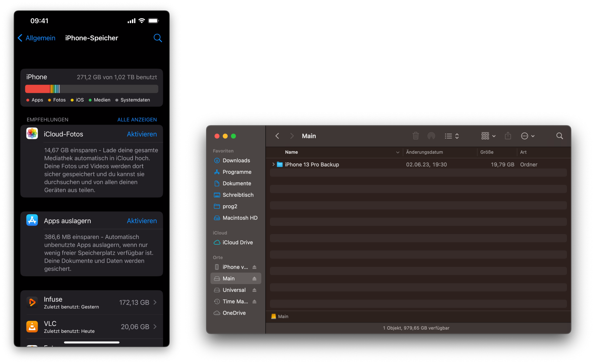
Task: Open the Share icon in the toolbar
Action: point(508,136)
